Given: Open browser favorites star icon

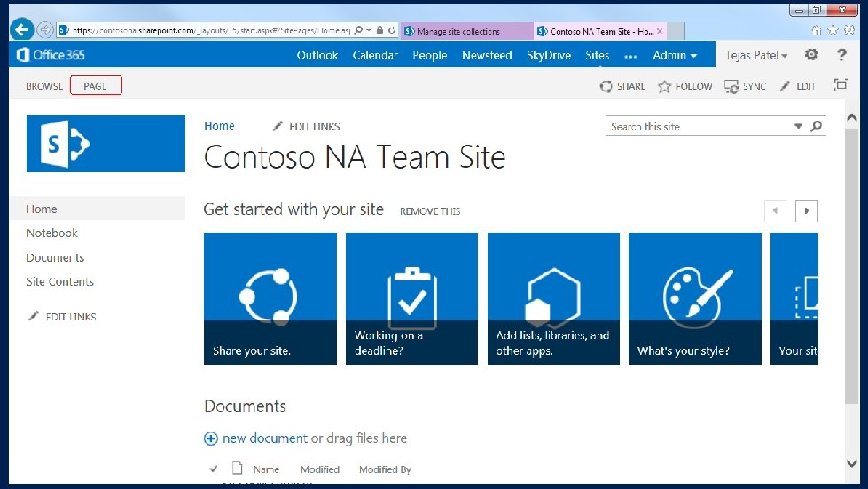Looking at the screenshot, I should click(833, 30).
